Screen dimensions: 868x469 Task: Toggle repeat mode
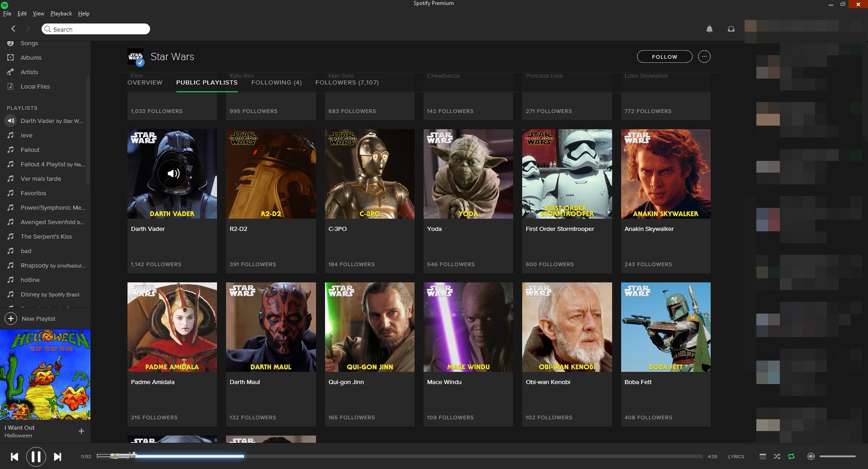coord(791,456)
